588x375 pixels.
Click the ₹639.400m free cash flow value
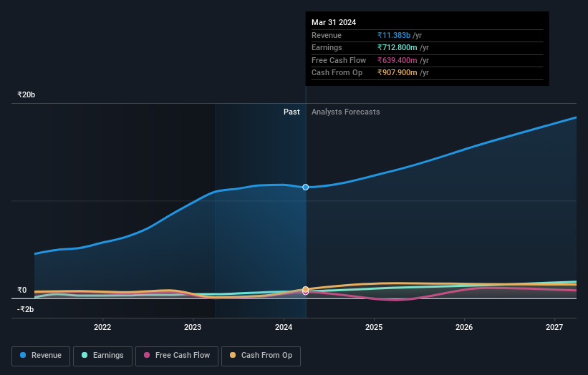click(397, 60)
